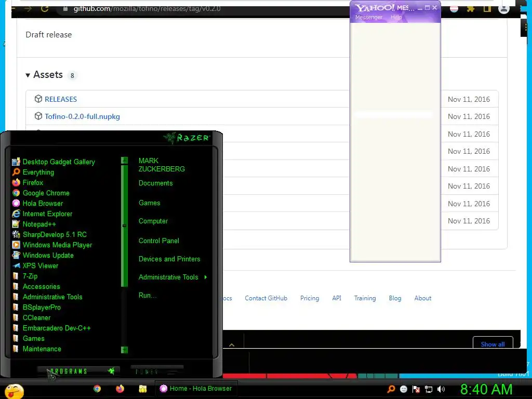
Task: Open network tray icon
Action: 429,389
